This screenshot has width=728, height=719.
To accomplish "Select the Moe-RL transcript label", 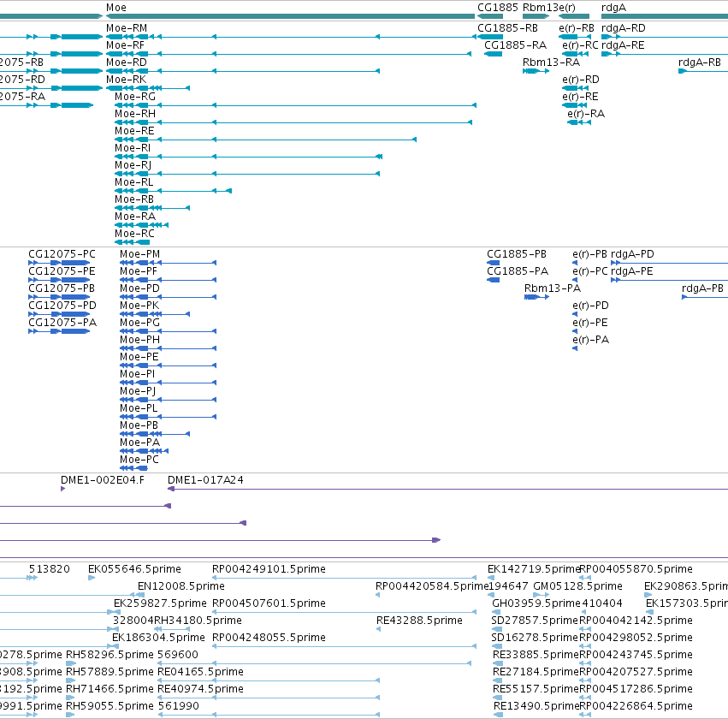I will [133, 182].
